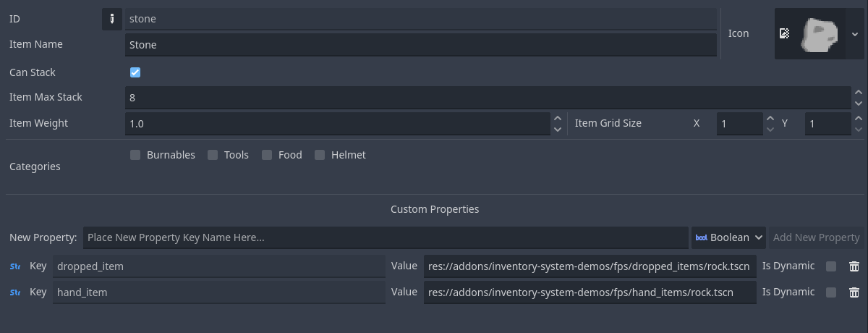Increase grid size X with up arrow

tap(770, 118)
